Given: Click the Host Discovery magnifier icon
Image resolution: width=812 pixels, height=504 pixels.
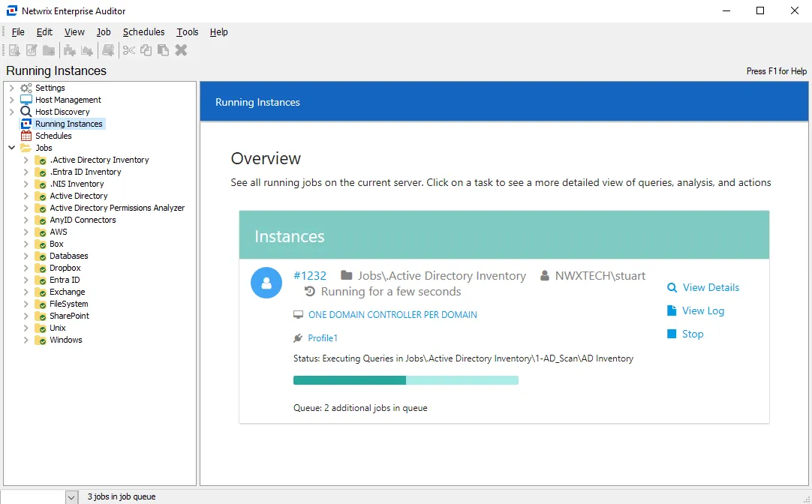Looking at the screenshot, I should [26, 112].
